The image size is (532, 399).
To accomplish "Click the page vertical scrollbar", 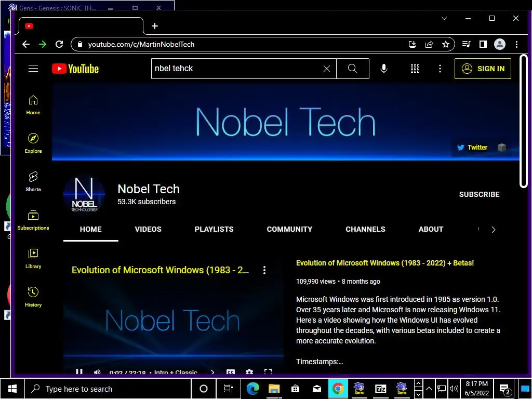I will 524,121.
